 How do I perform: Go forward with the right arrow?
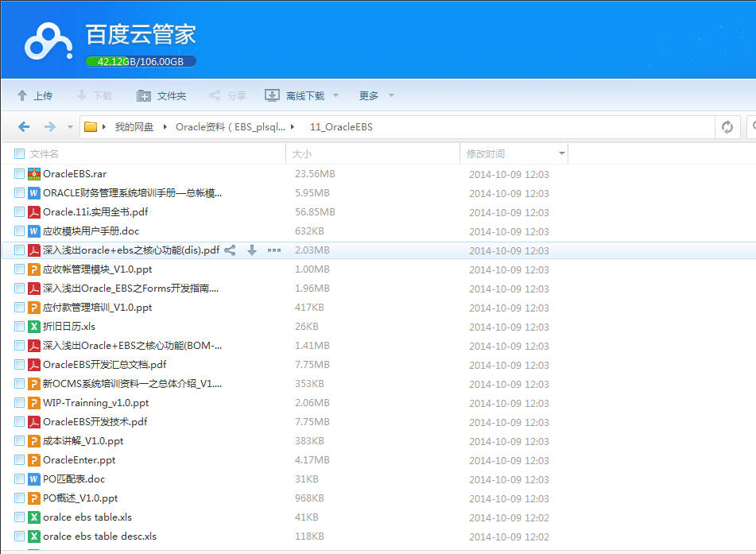pyautogui.click(x=49, y=127)
